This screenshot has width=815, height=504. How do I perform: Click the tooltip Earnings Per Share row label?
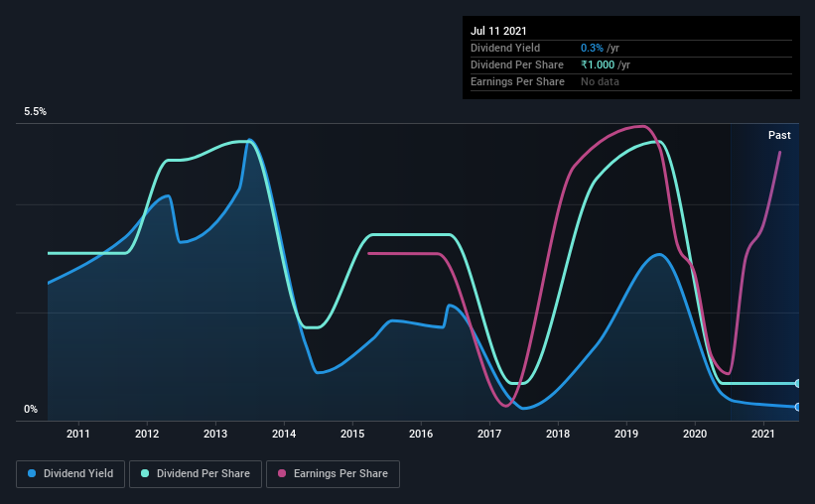(518, 81)
